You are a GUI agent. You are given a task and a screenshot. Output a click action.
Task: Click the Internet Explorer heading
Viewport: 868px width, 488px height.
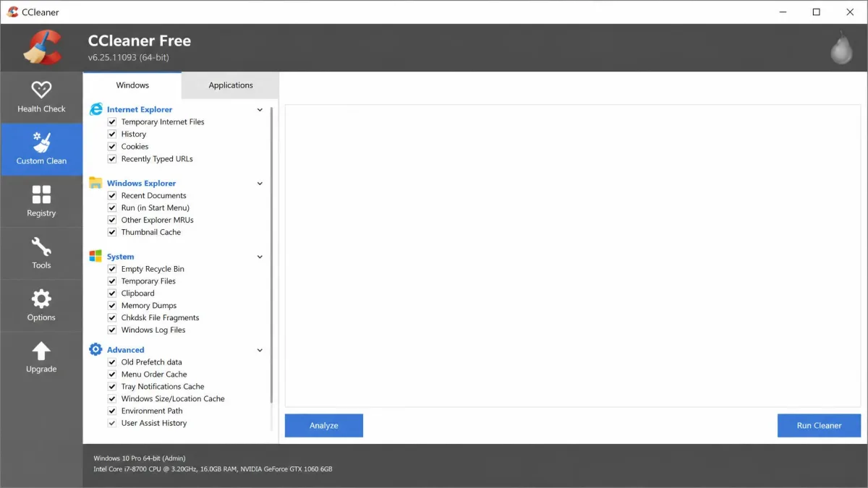pyautogui.click(x=140, y=110)
